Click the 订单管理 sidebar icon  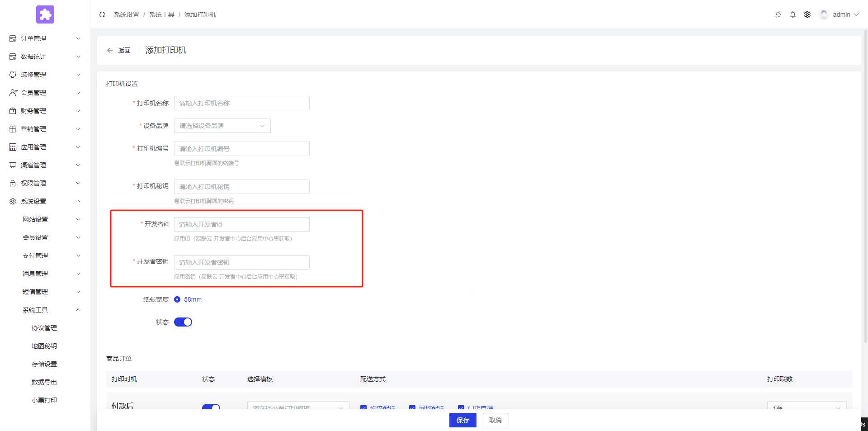point(13,38)
